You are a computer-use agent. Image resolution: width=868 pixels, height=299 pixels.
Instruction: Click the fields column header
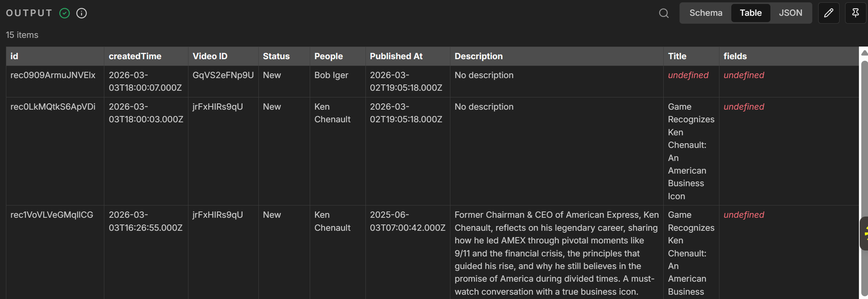click(735, 56)
